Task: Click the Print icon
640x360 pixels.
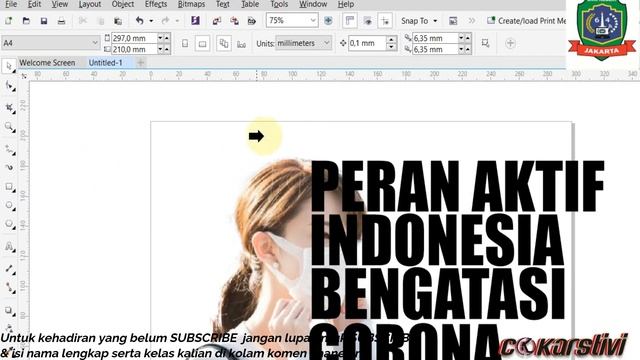Action: click(61, 20)
